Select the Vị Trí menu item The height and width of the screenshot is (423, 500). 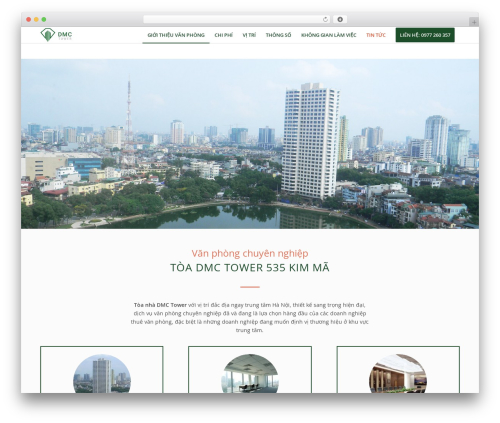click(x=249, y=35)
